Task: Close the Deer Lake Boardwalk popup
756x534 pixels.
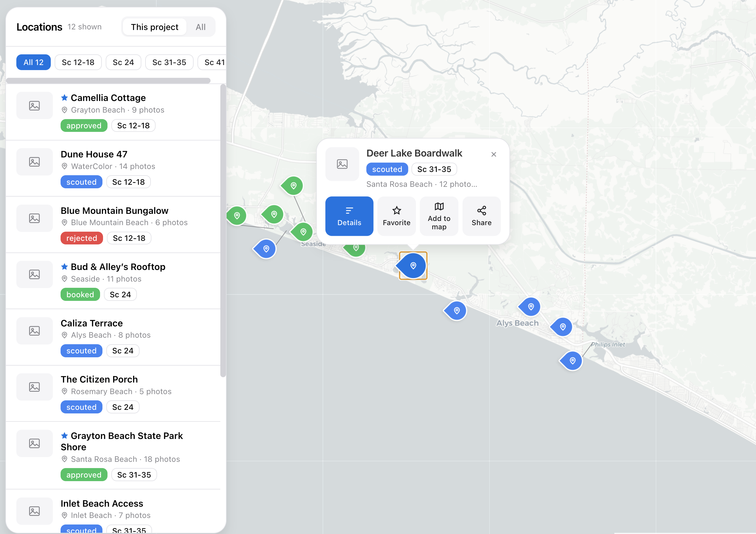Action: pos(494,154)
